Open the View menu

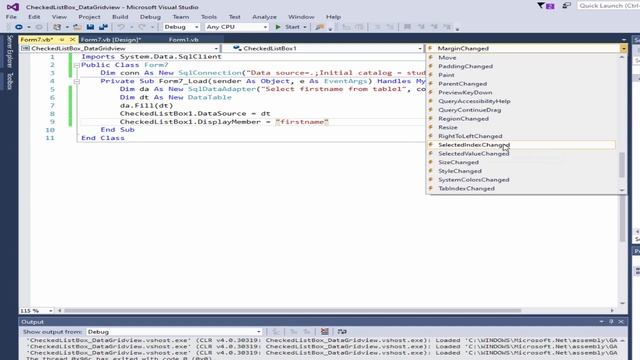(x=59, y=17)
